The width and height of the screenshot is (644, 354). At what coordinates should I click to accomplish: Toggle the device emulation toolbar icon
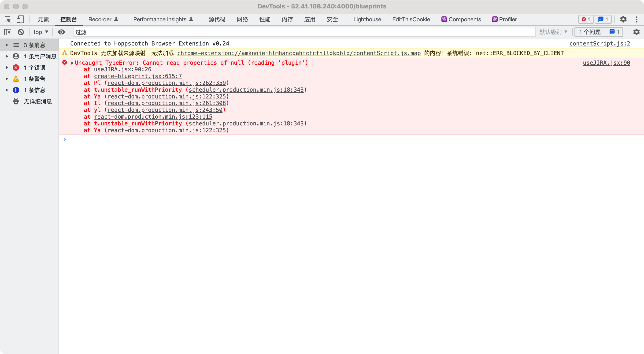pyautogui.click(x=20, y=19)
